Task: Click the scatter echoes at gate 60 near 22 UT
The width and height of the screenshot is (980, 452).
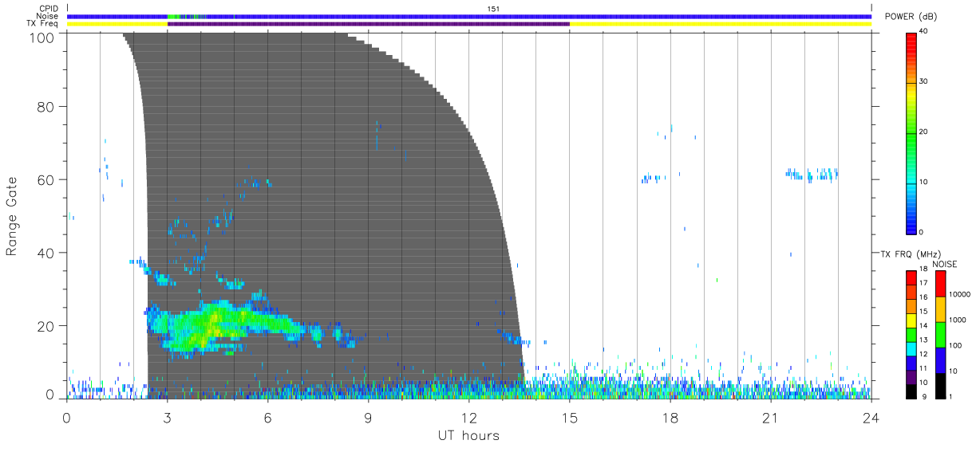Action: (x=812, y=175)
